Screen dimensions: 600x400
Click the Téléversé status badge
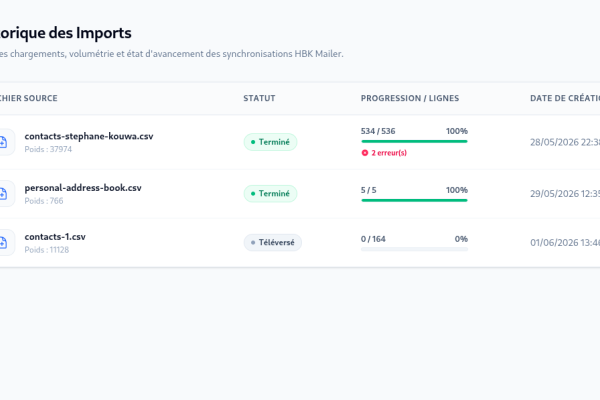[273, 243]
